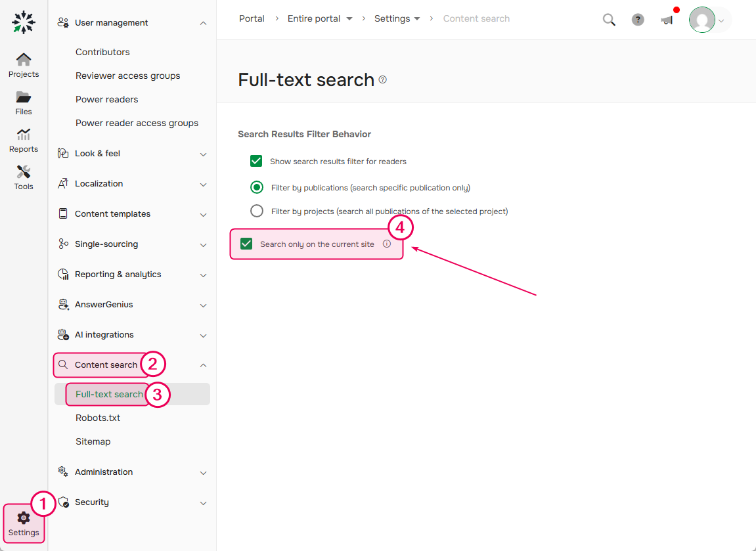Click the Look & feel icon
Viewport: 756px width, 551px height.
click(x=62, y=153)
